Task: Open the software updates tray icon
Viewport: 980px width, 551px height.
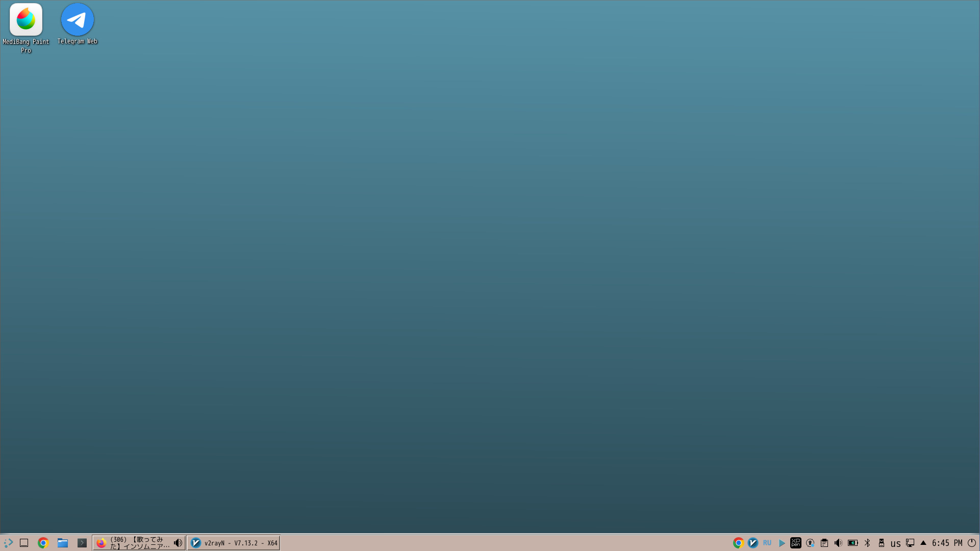Action: pos(810,543)
